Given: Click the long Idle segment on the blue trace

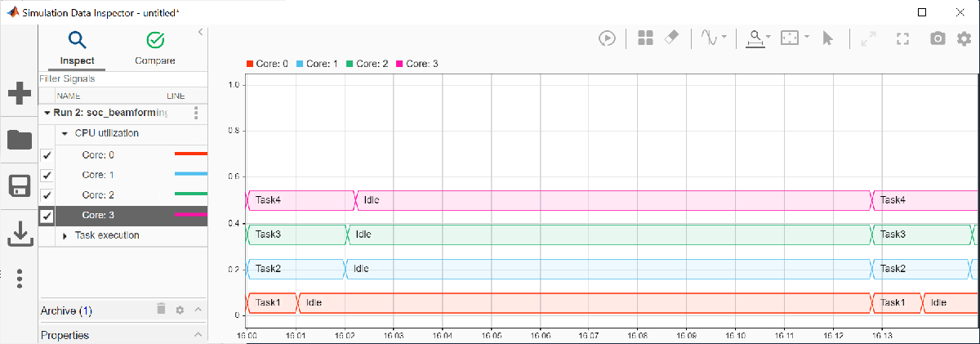Looking at the screenshot, I should 609,269.
